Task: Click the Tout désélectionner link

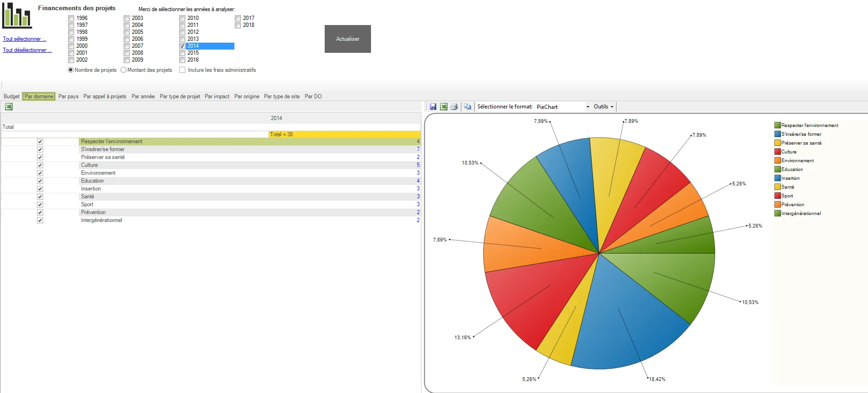Action: [27, 50]
